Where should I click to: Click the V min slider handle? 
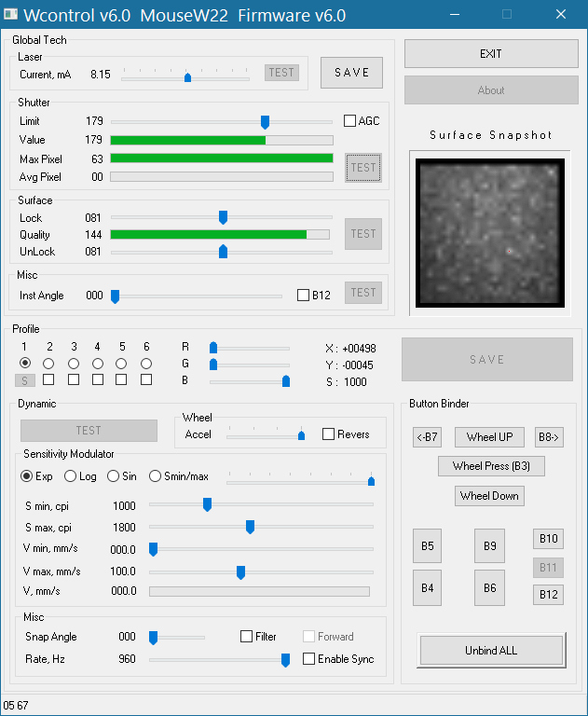click(x=154, y=549)
